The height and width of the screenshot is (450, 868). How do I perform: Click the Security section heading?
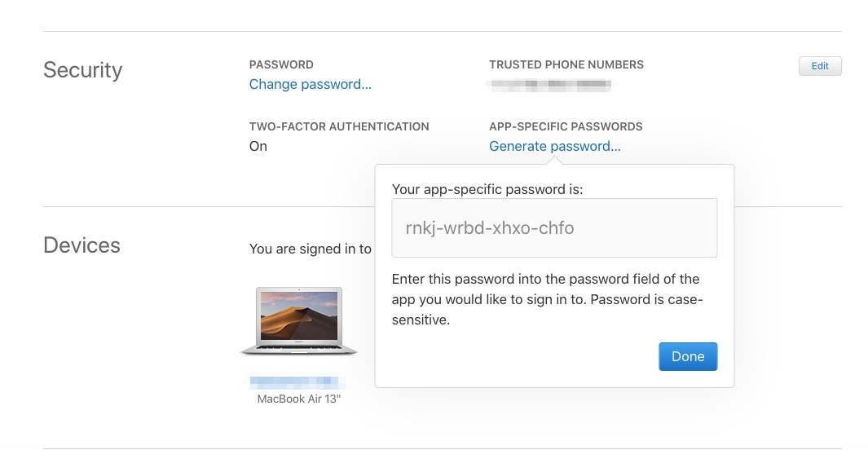pyautogui.click(x=82, y=70)
